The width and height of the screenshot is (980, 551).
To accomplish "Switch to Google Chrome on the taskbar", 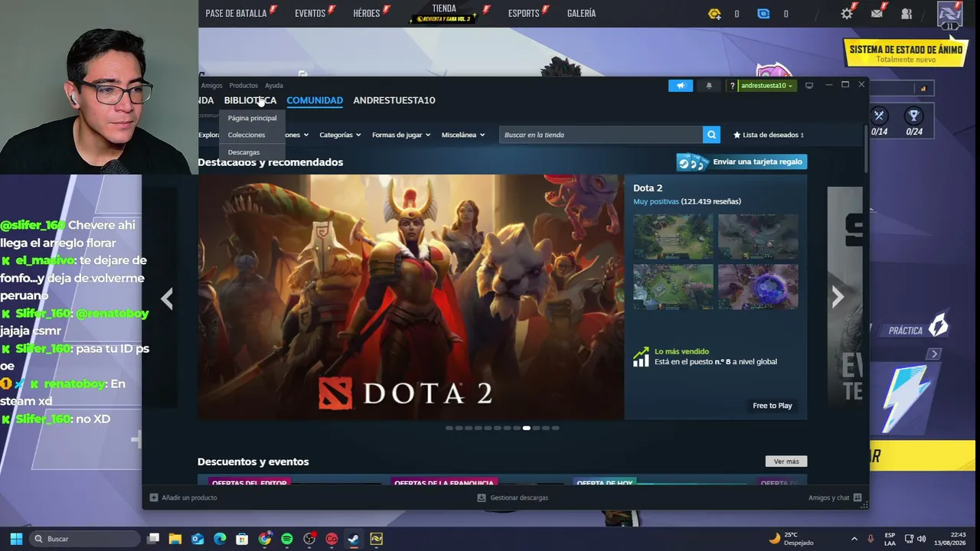I will coord(265,539).
